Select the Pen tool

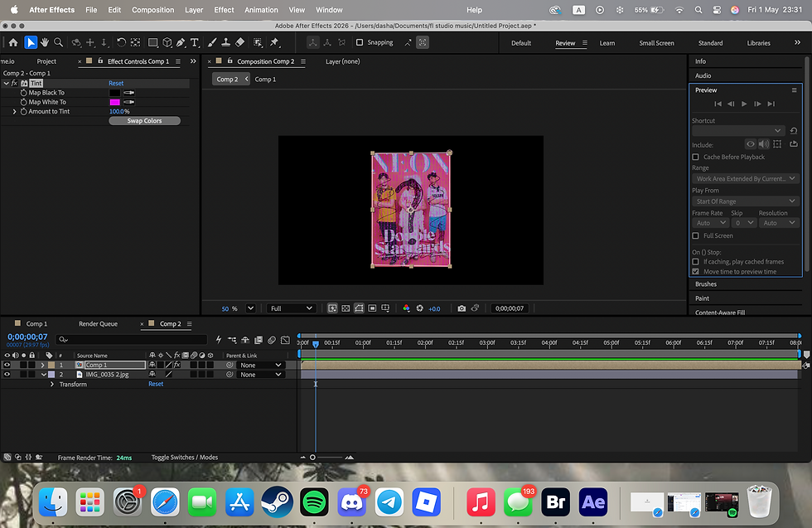click(181, 42)
